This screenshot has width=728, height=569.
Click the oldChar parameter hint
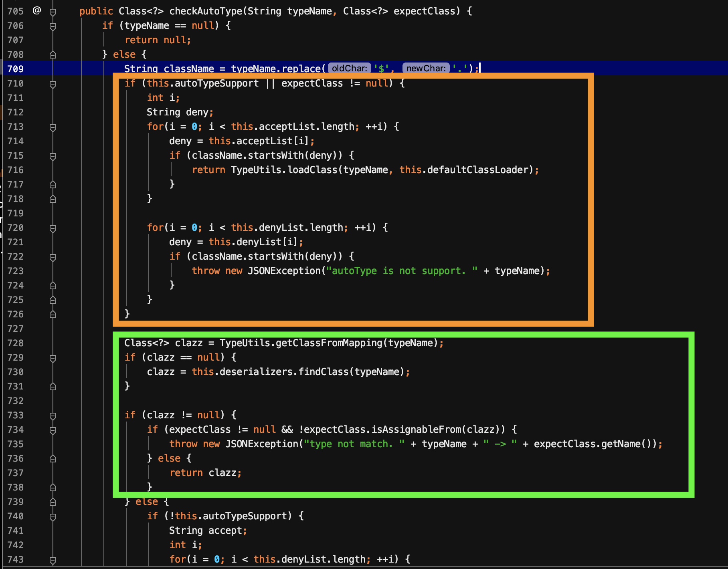349,69
